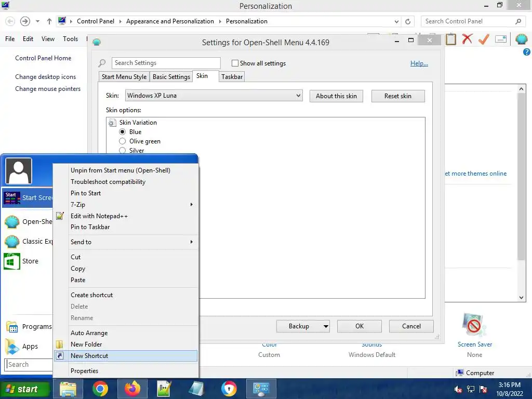Click the orange checkmark Properties toolbar icon
532x399 pixels.
point(484,39)
